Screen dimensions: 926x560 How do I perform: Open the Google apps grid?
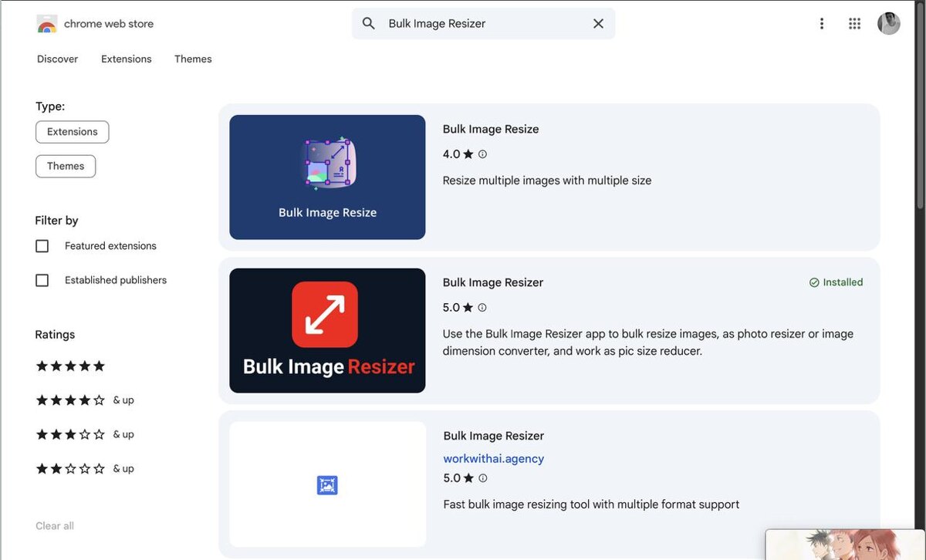[x=854, y=24]
